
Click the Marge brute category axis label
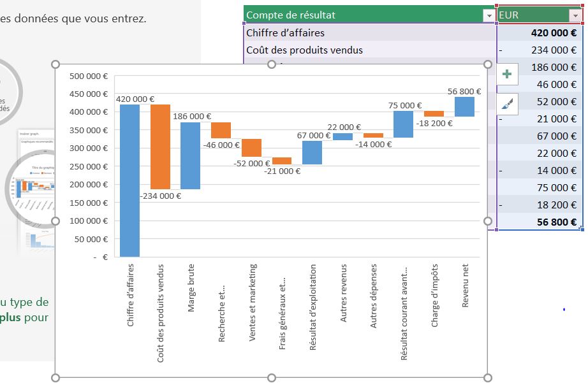[191, 288]
